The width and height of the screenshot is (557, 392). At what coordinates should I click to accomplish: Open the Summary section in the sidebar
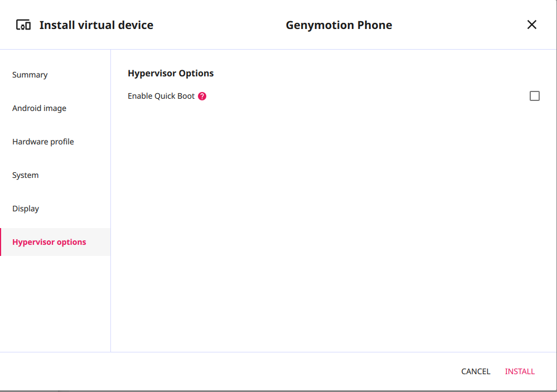(x=30, y=75)
